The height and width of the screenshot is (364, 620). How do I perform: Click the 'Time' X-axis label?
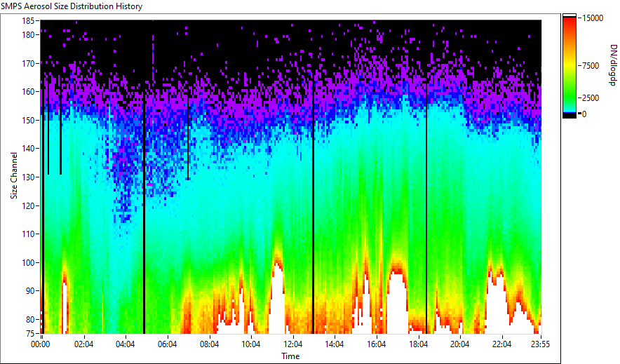290,356
